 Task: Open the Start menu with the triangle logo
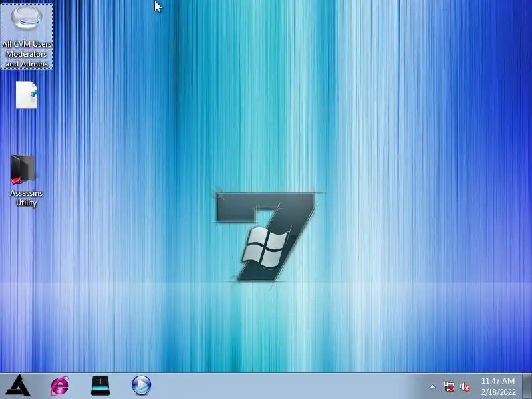19,386
